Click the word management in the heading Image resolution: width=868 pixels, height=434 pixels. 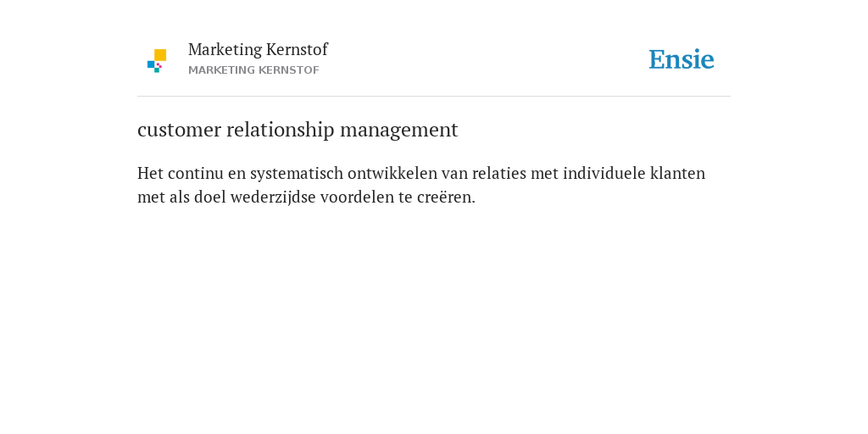[x=399, y=130]
